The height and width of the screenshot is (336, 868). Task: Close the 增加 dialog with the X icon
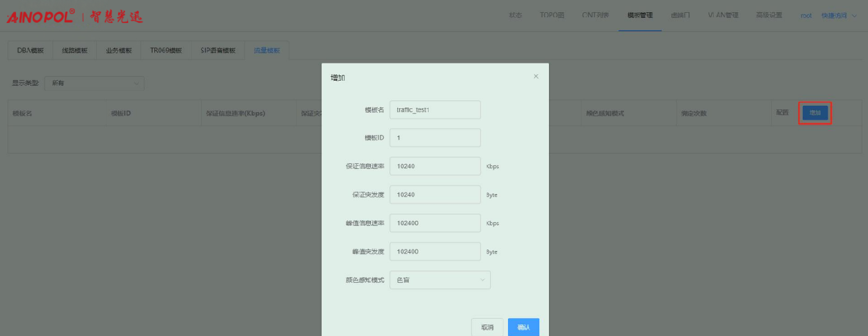point(536,77)
